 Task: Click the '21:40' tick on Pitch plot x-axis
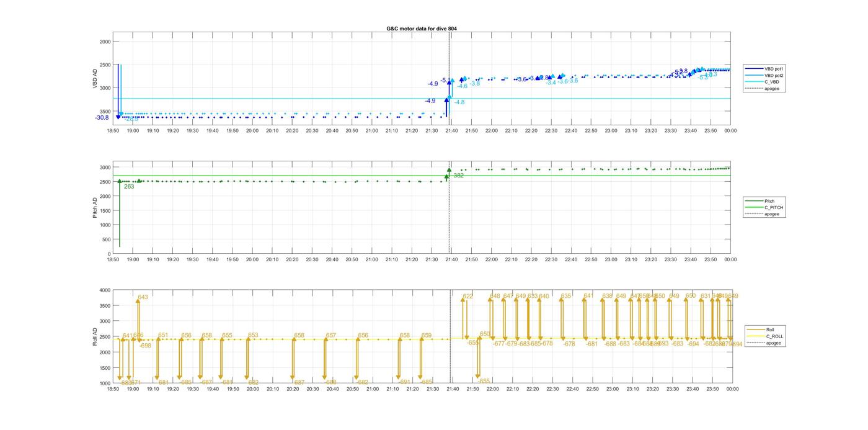tap(451, 260)
